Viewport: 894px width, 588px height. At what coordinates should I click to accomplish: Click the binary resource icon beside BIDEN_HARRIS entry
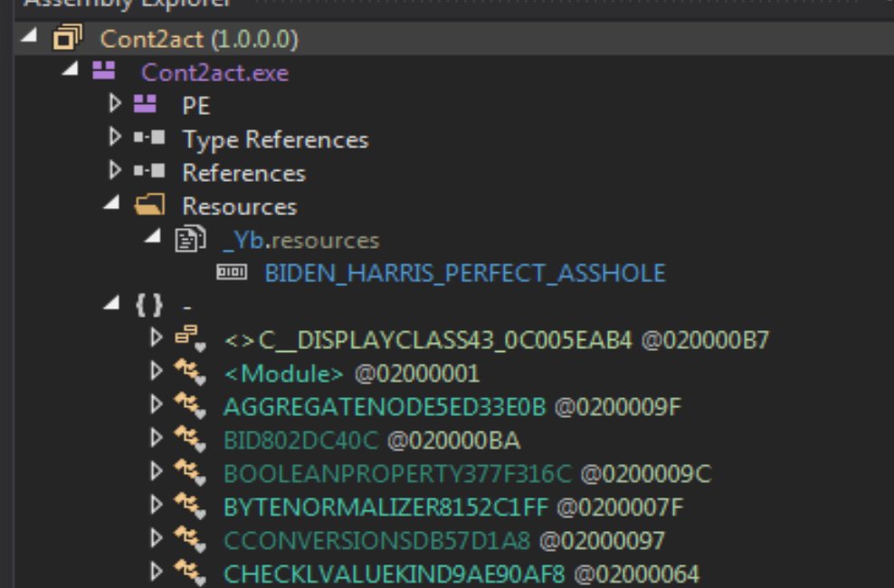tap(232, 271)
